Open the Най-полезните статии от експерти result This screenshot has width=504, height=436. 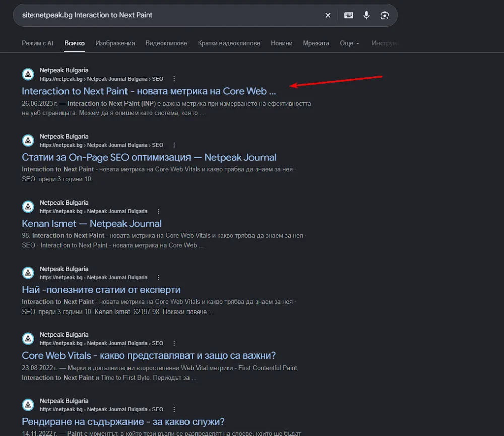101,290
